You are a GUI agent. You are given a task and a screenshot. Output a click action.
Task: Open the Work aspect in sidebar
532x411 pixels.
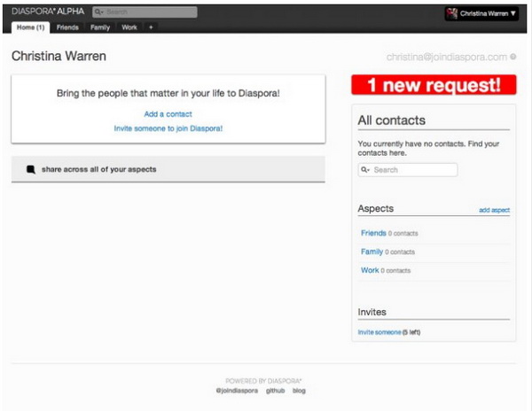click(x=370, y=270)
